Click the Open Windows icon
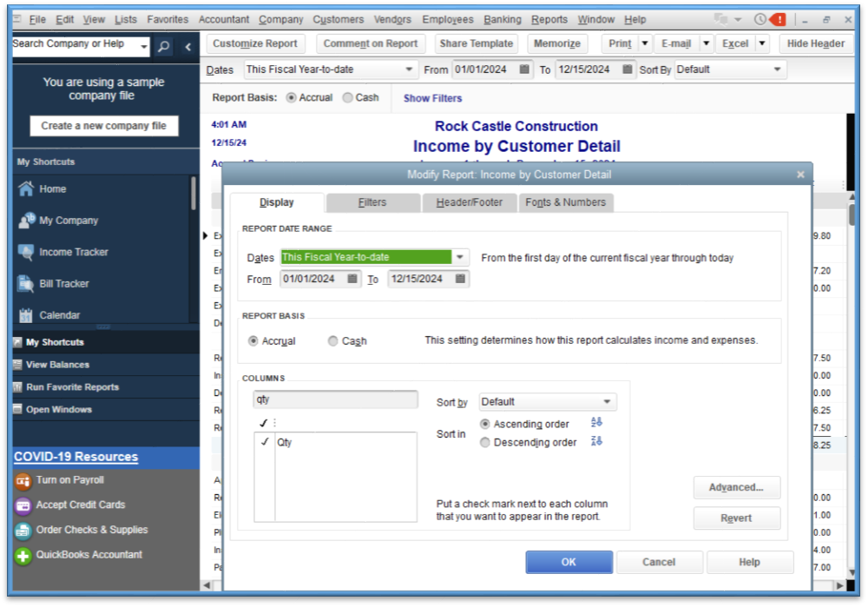 pos(17,409)
